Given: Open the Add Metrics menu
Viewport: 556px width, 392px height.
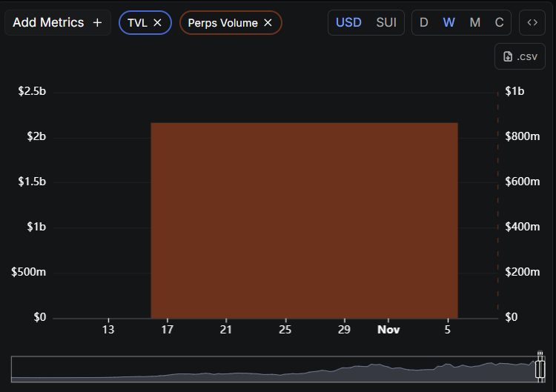Looking at the screenshot, I should 49,23.
